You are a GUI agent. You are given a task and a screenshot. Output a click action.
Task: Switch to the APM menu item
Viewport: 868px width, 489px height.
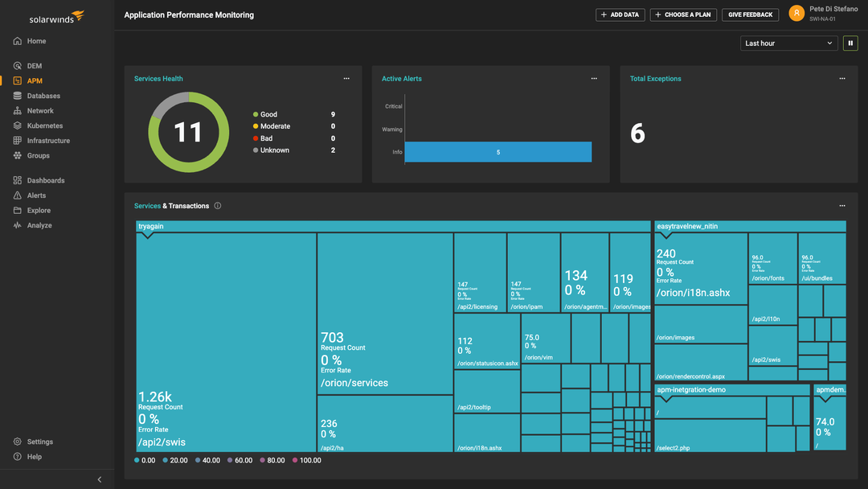(x=18, y=80)
